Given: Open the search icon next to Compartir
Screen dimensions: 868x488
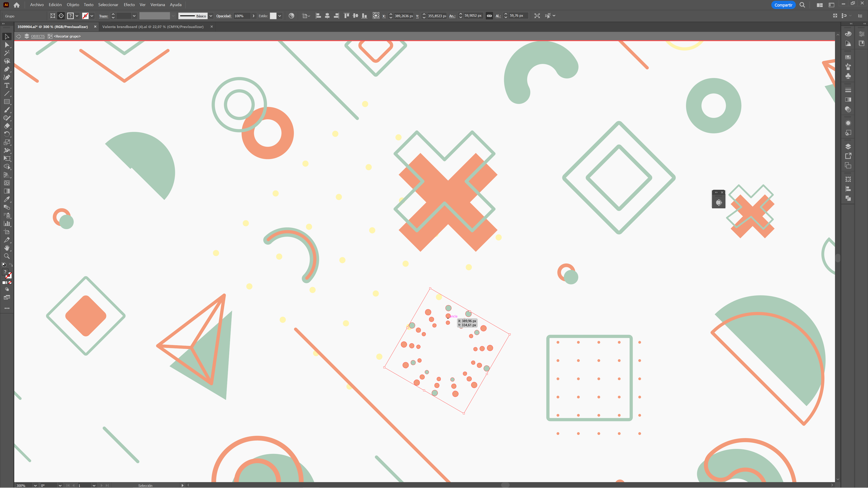Looking at the screenshot, I should tap(802, 5).
